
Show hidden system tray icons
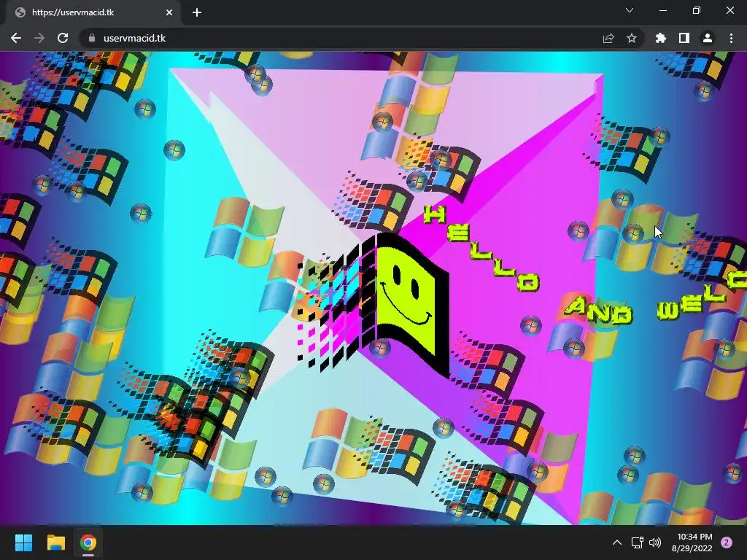click(x=616, y=542)
